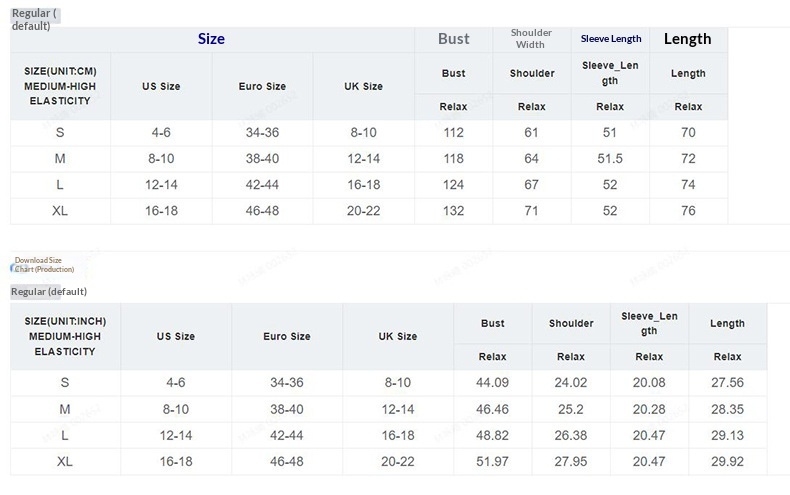The image size is (790, 495).
Task: Click the 27.56 length value cell
Action: coord(727,383)
